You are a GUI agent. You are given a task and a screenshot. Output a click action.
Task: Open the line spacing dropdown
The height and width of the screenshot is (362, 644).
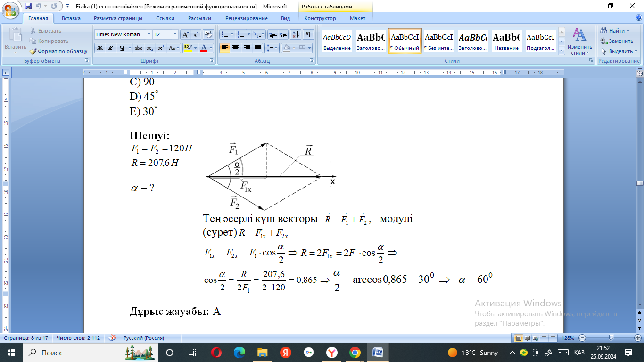[x=272, y=48]
